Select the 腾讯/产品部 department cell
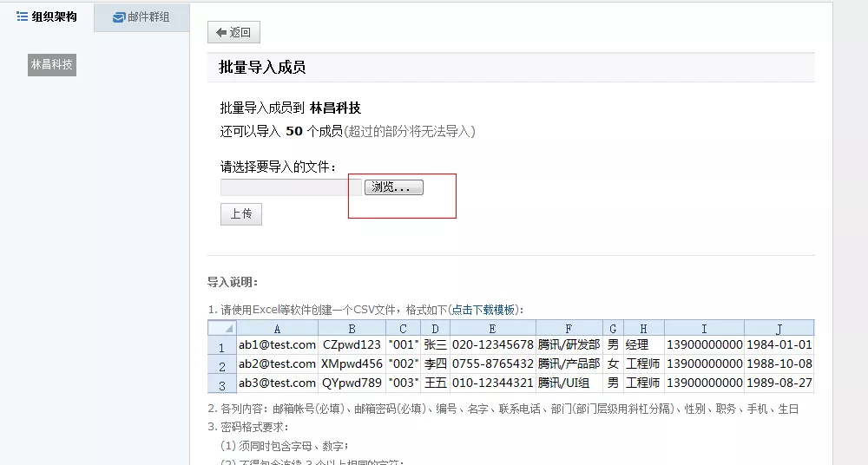Screen dimensions: 868x465 [x=569, y=364]
